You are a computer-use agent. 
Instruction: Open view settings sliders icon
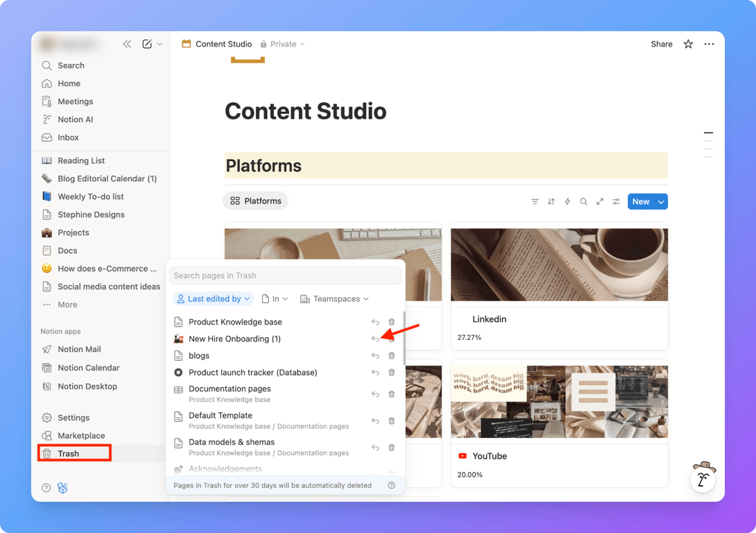click(x=616, y=202)
